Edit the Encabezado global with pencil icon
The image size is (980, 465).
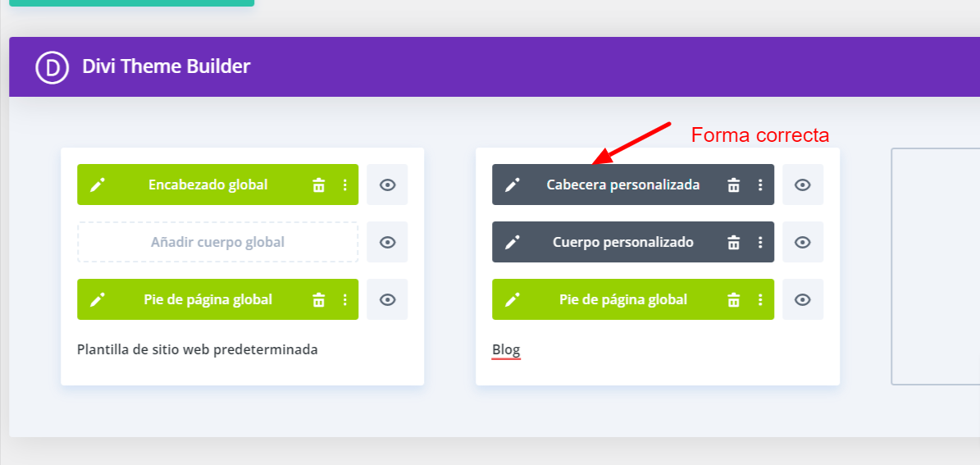click(97, 185)
